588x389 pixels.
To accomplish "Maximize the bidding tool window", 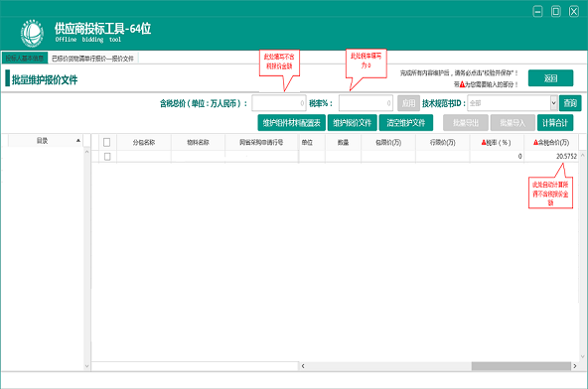I will [556, 12].
